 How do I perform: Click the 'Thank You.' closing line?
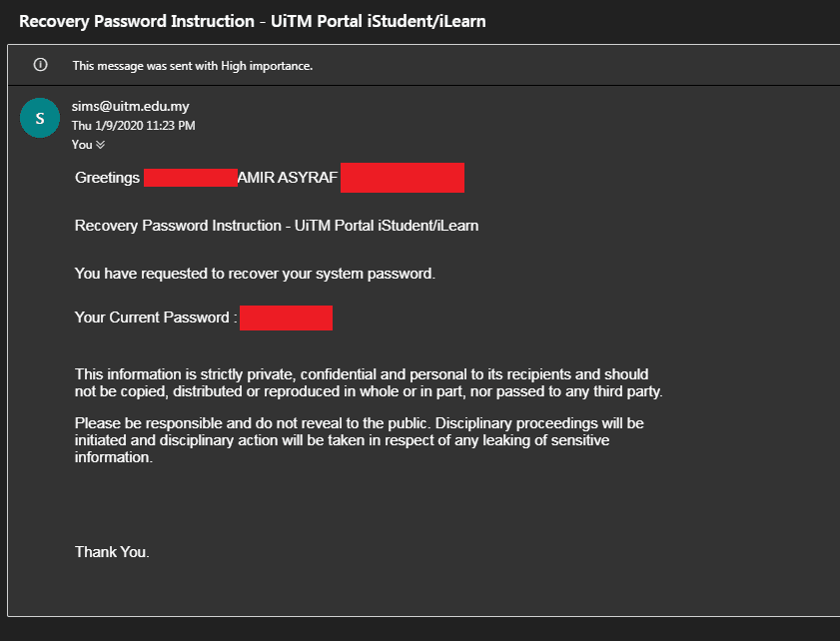click(x=112, y=552)
